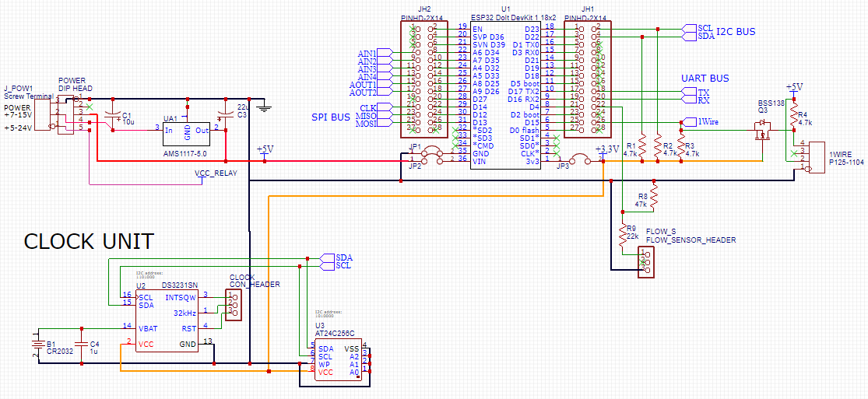Image resolution: width=868 pixels, height=399 pixels.
Task: Select the JH1 pin header block
Action: (586, 78)
